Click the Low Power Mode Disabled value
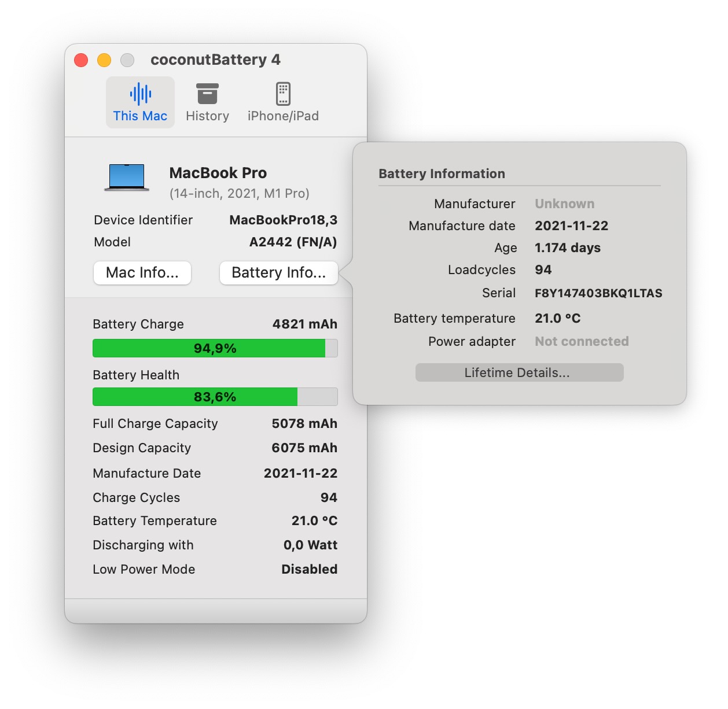 [x=309, y=570]
